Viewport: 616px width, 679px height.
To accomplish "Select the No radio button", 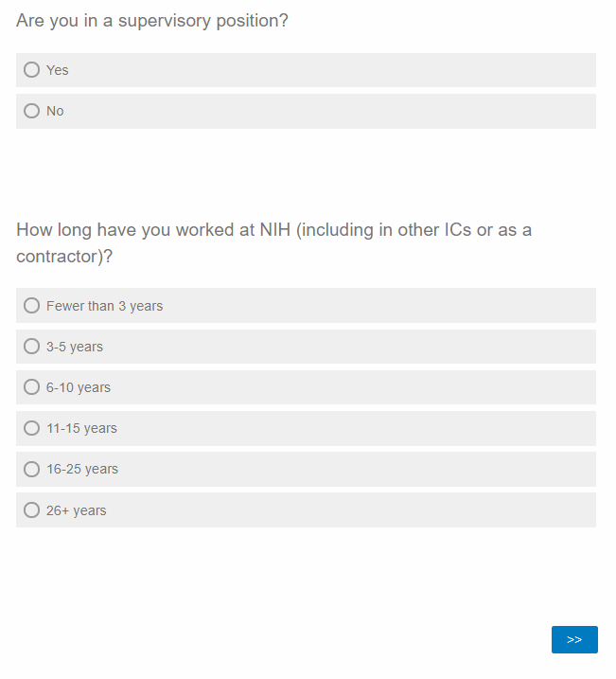I will click(x=32, y=111).
